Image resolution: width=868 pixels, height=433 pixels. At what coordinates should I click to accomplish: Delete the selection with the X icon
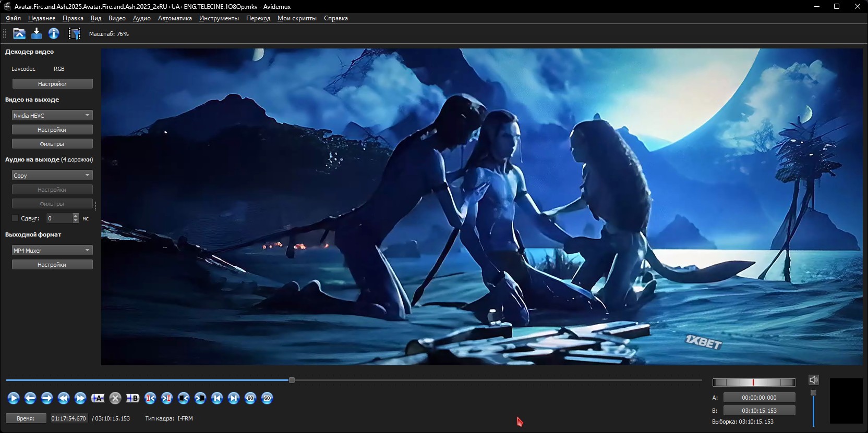tap(115, 398)
